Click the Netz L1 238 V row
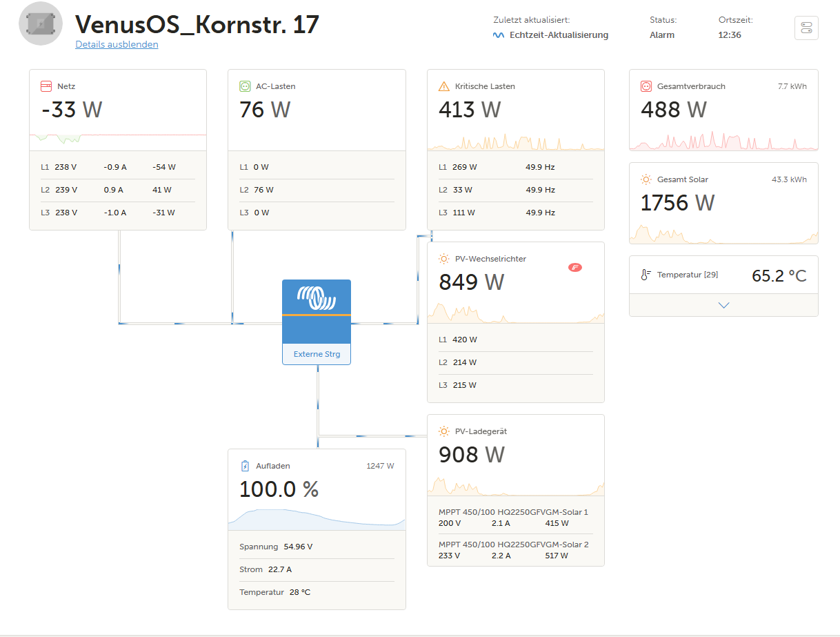Image resolution: width=840 pixels, height=637 pixels. tap(118, 167)
